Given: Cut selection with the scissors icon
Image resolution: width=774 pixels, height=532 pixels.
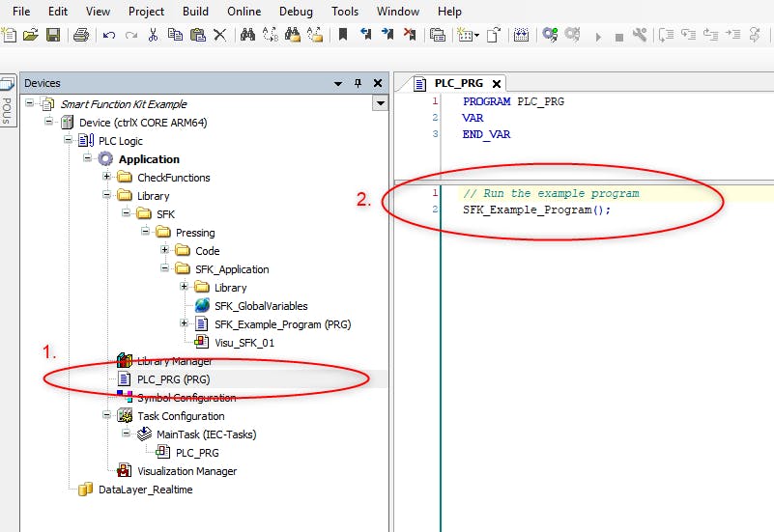Looking at the screenshot, I should (x=153, y=35).
